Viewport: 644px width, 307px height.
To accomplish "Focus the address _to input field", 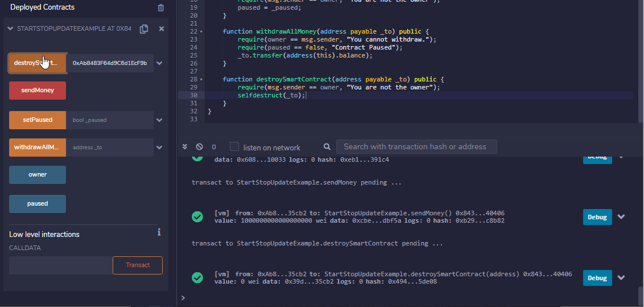I will 110,147.
